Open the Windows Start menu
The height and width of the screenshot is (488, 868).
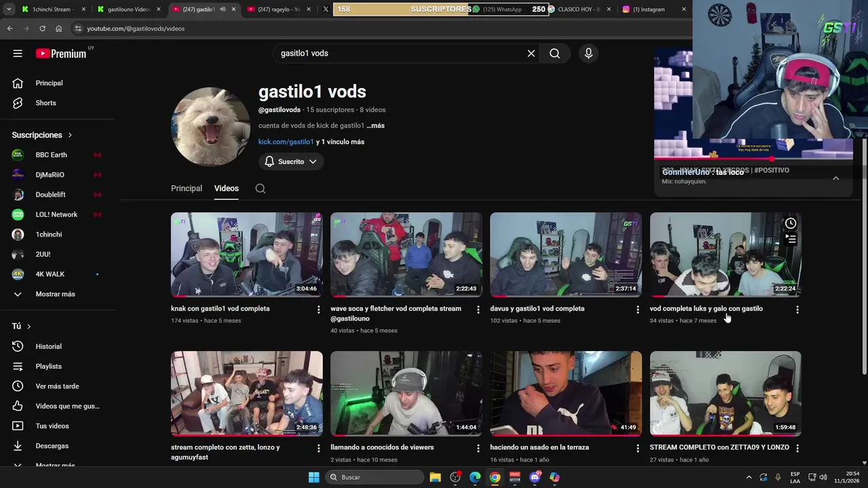click(x=313, y=477)
